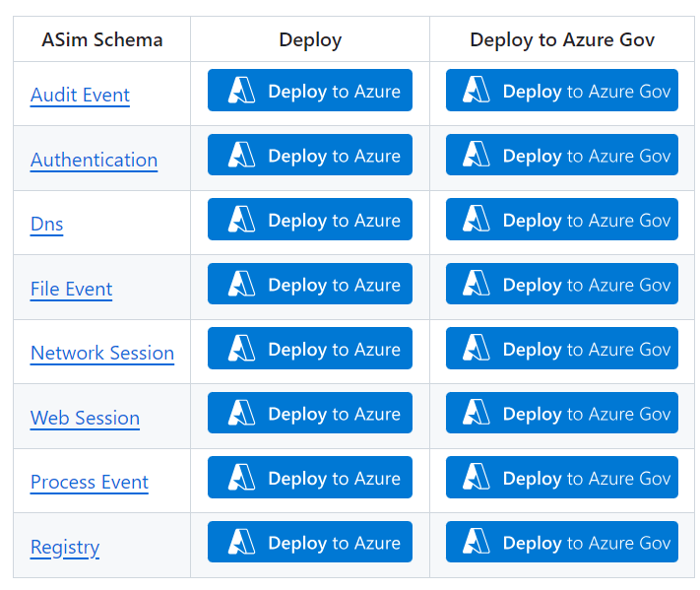
Task: Open the File Event schema link
Action: point(72,289)
